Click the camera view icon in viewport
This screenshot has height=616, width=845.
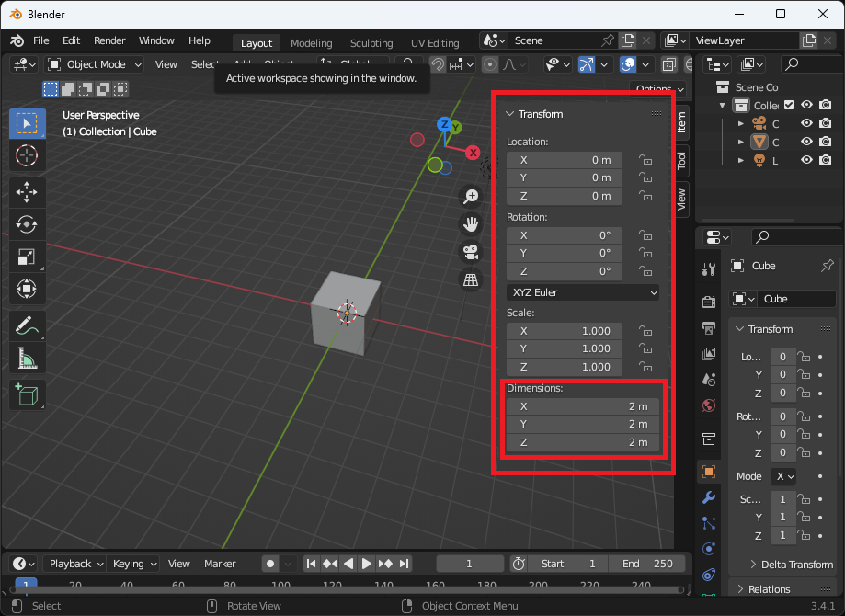click(471, 252)
